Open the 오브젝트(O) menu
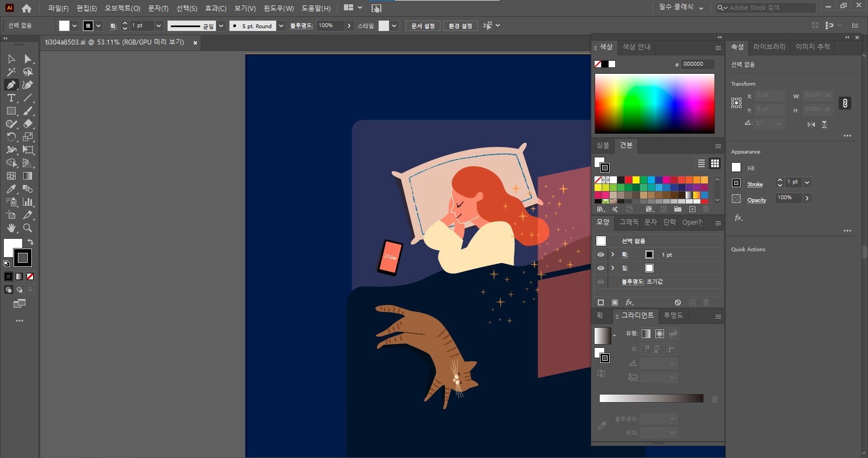The image size is (868, 458). coord(122,8)
